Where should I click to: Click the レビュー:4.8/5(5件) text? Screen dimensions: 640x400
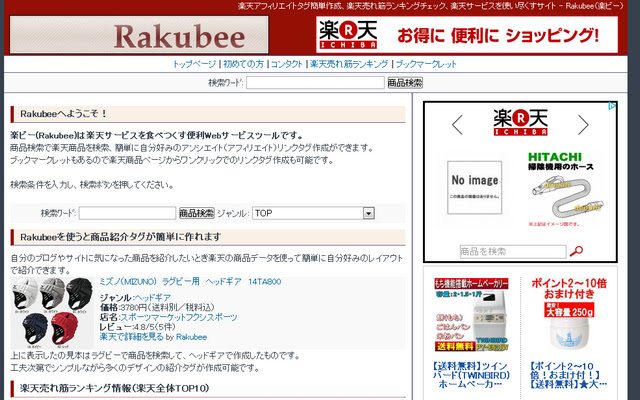(138, 327)
